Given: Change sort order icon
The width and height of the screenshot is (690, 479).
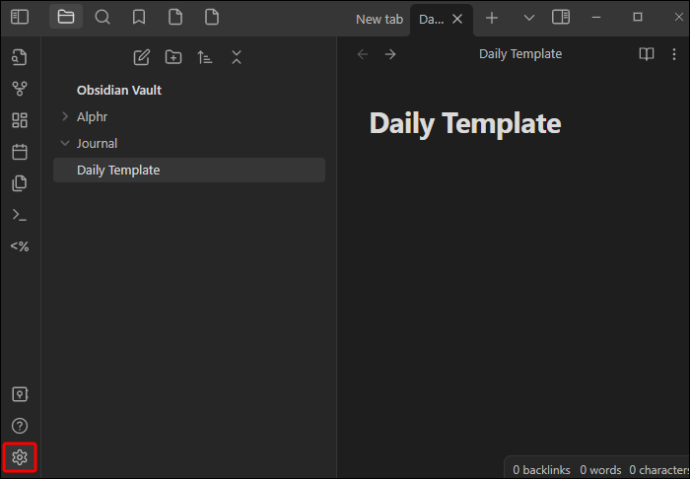Looking at the screenshot, I should pos(205,58).
